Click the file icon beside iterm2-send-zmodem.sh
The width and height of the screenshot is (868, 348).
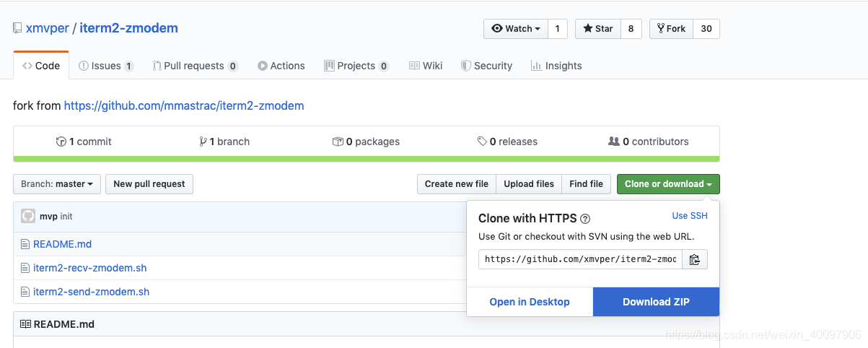pyautogui.click(x=26, y=292)
